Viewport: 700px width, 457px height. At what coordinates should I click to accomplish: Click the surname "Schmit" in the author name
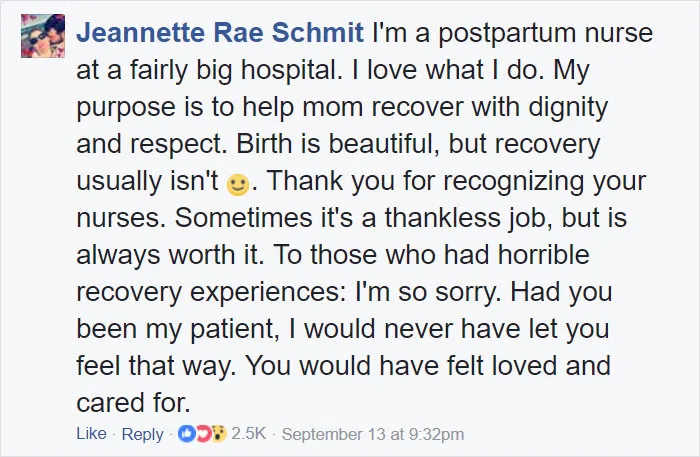point(317,33)
